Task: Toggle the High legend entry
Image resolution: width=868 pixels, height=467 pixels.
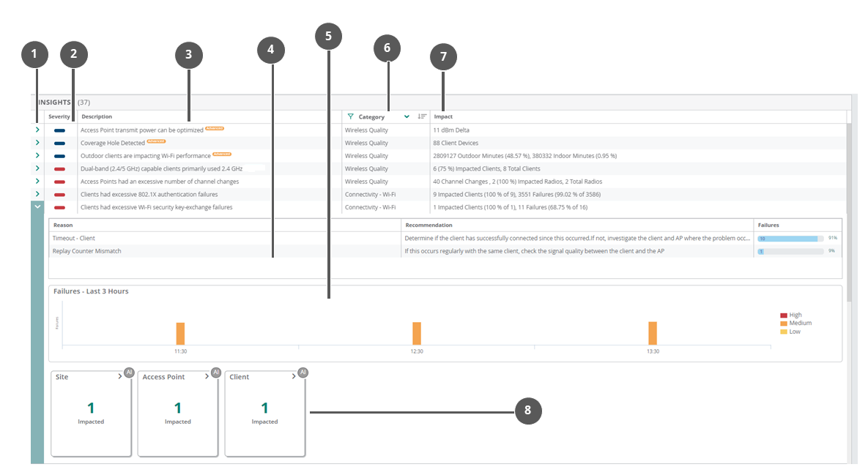Action: (x=791, y=315)
